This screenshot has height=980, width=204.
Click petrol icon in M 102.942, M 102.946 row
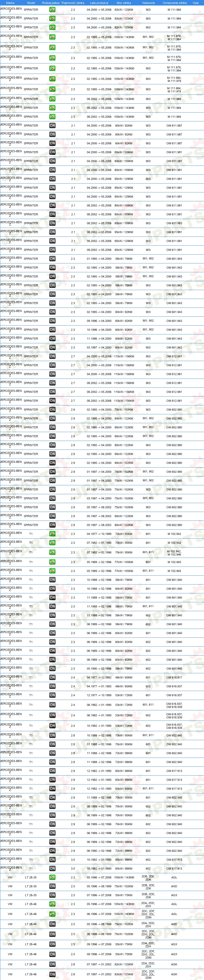pyautogui.click(x=52, y=552)
